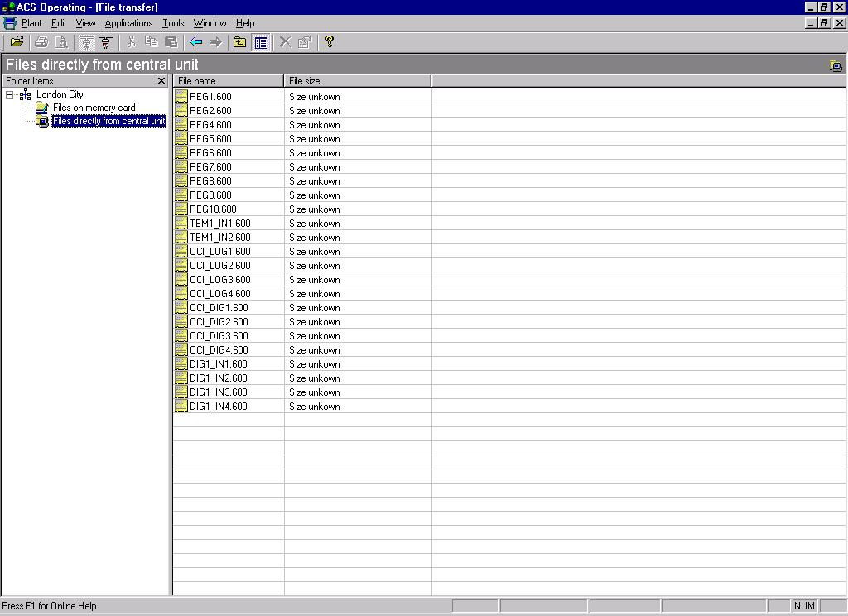Click the Print toolbar icon
This screenshot has height=616, width=848.
click(41, 41)
